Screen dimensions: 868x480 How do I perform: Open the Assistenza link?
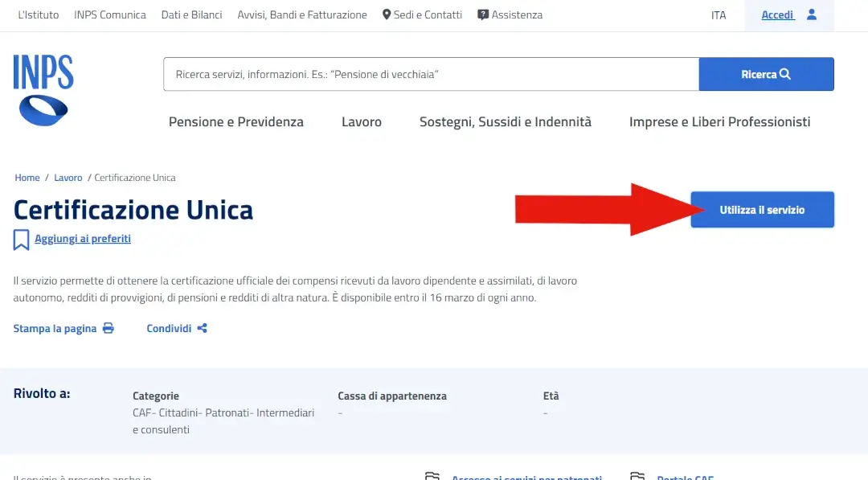[517, 15]
